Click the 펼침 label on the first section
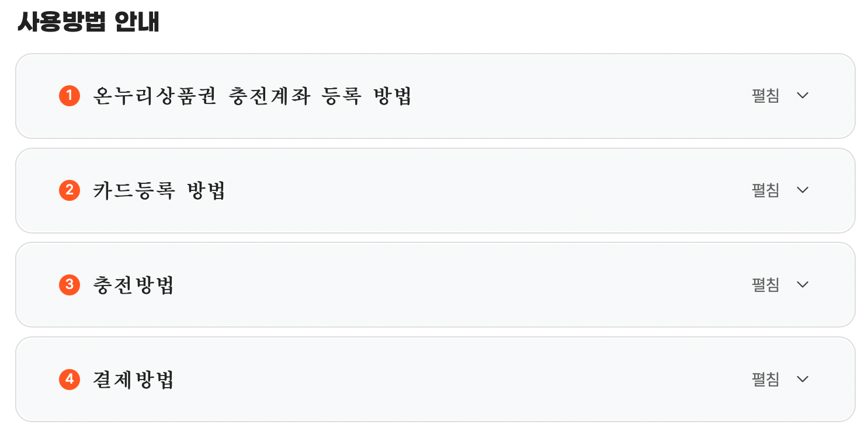This screenshot has height=435, width=868. (765, 95)
